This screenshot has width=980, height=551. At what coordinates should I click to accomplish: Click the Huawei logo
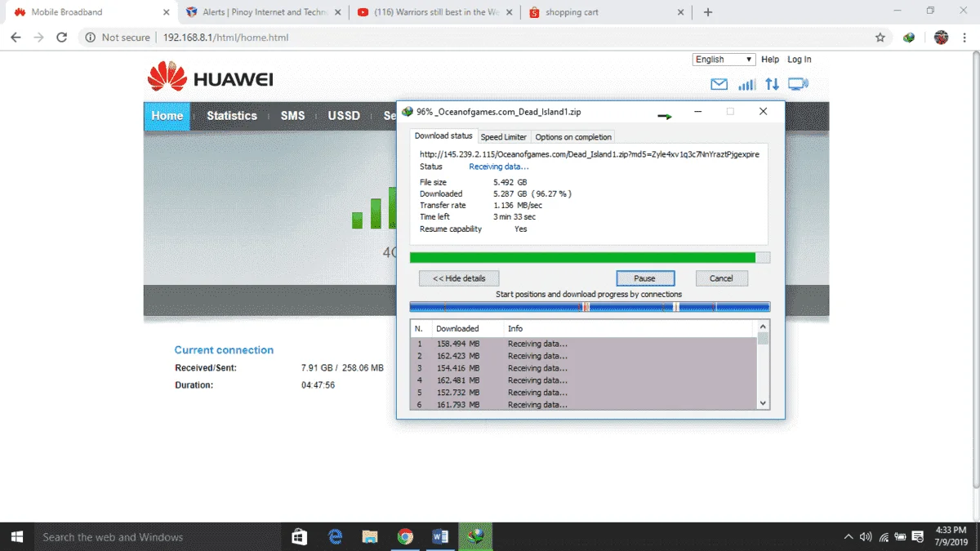click(210, 78)
